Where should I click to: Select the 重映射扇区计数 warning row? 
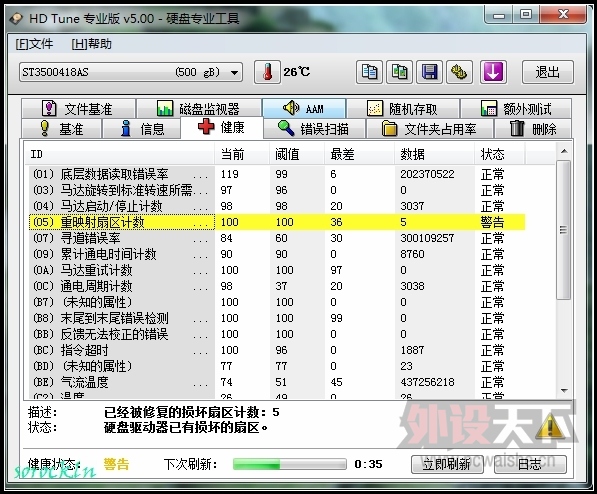coord(277,222)
